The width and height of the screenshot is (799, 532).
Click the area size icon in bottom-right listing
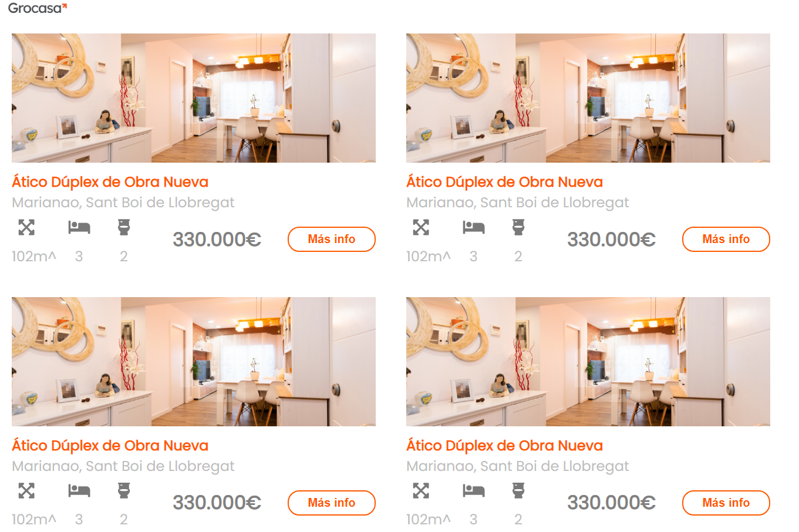pos(421,490)
